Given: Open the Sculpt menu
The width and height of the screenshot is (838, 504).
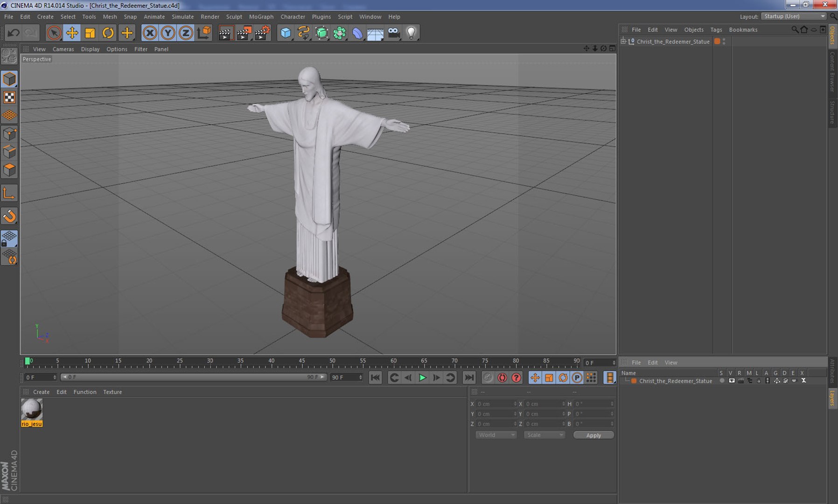Looking at the screenshot, I should (x=234, y=16).
